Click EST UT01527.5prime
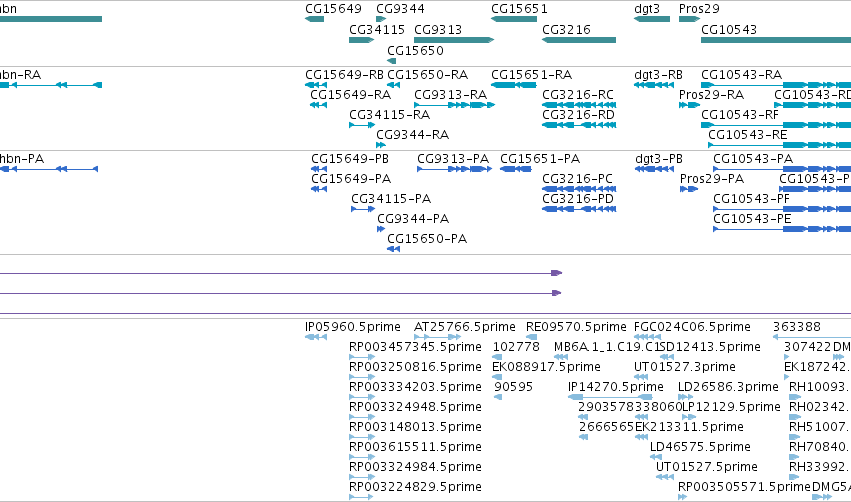Image resolution: width=851 pixels, height=502 pixels. point(707,467)
